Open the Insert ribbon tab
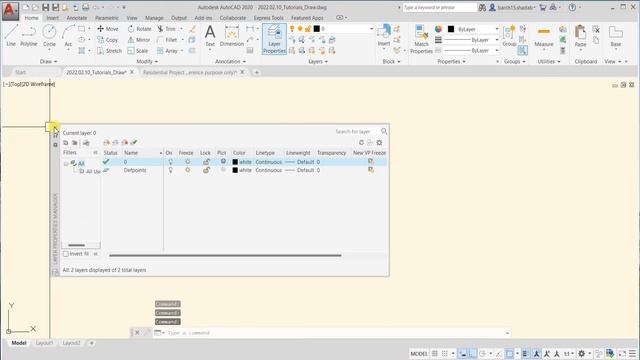640x360 pixels. coord(52,18)
